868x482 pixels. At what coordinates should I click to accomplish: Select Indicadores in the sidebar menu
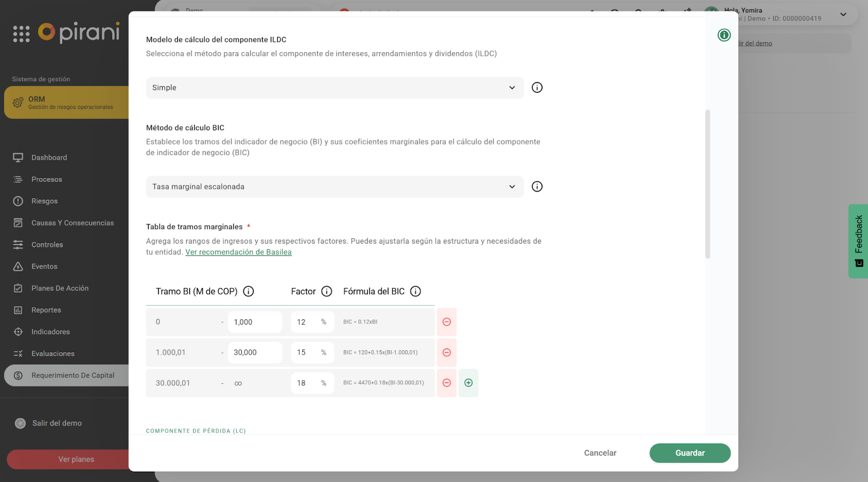[x=50, y=332]
